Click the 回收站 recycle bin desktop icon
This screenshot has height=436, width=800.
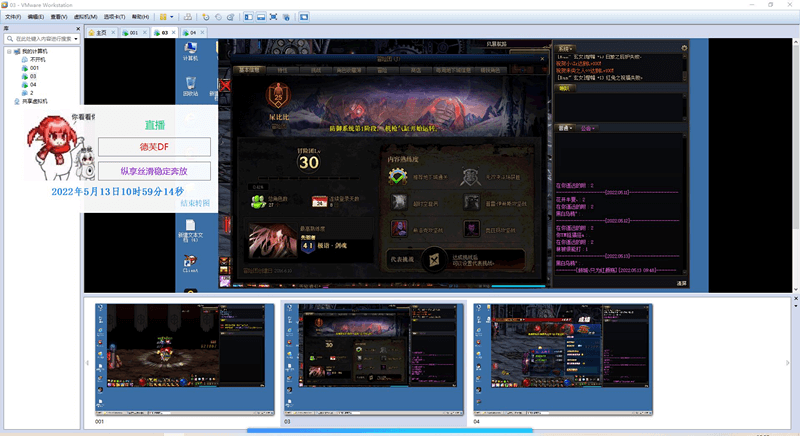point(190,86)
